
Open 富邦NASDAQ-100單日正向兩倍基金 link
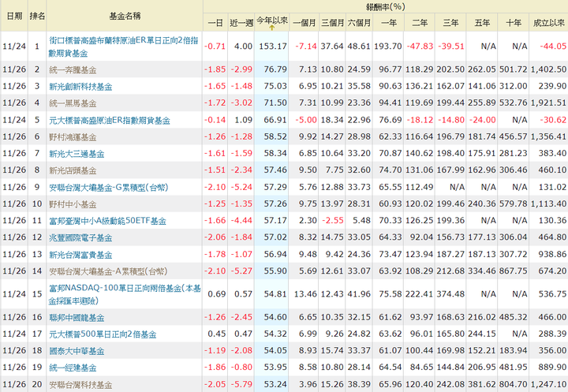[x=125, y=294]
